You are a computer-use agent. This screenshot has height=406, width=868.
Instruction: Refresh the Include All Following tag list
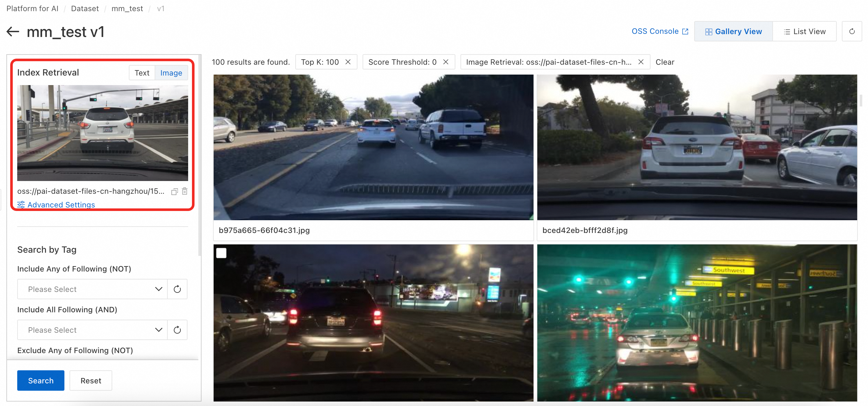pos(177,330)
